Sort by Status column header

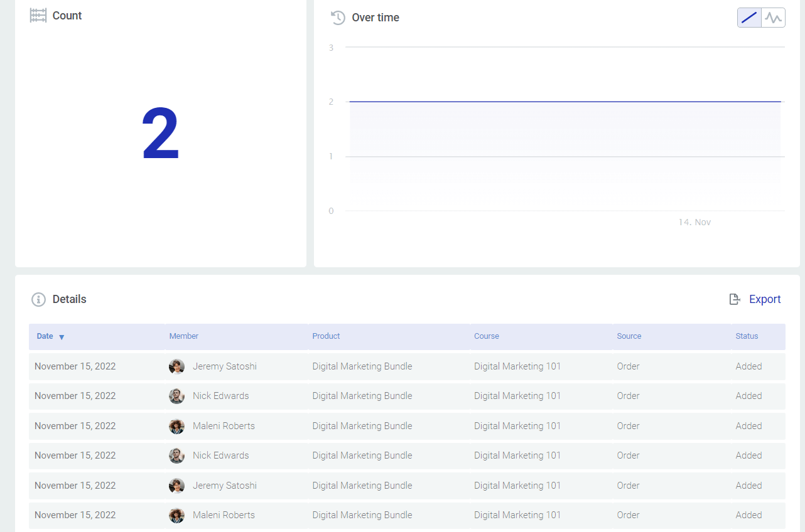click(x=747, y=336)
